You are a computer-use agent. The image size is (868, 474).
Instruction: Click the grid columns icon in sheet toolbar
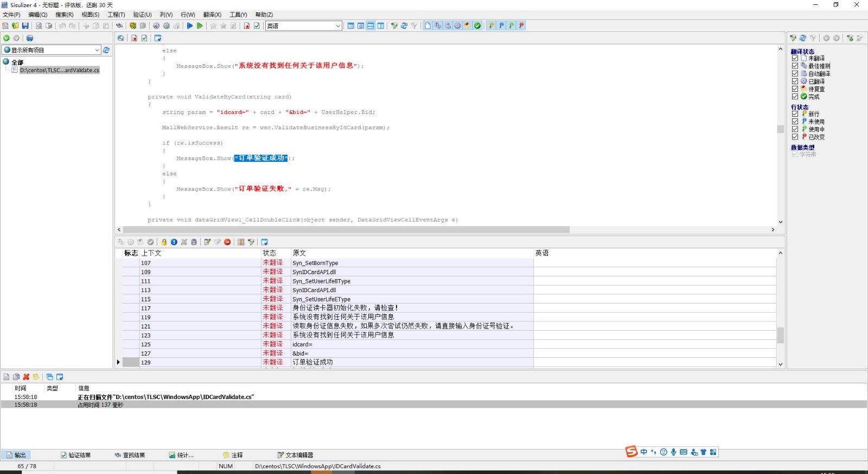[241, 242]
